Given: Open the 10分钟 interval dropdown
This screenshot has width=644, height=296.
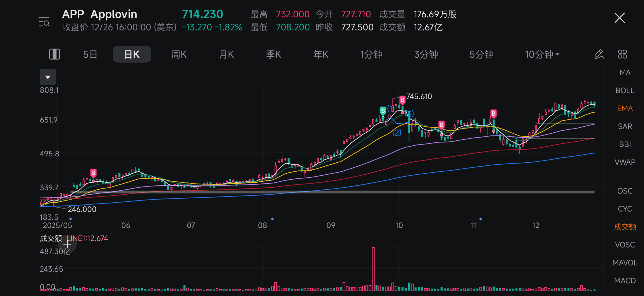Looking at the screenshot, I should click(542, 54).
